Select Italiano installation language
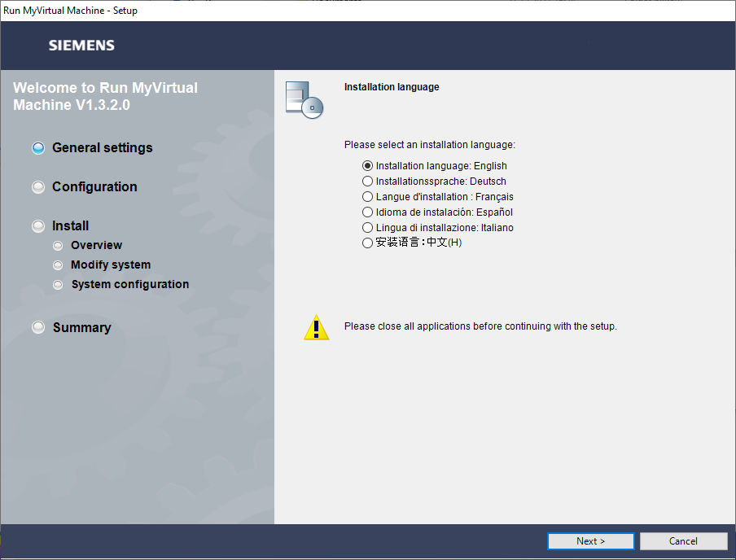This screenshot has height=560, width=736. click(368, 228)
